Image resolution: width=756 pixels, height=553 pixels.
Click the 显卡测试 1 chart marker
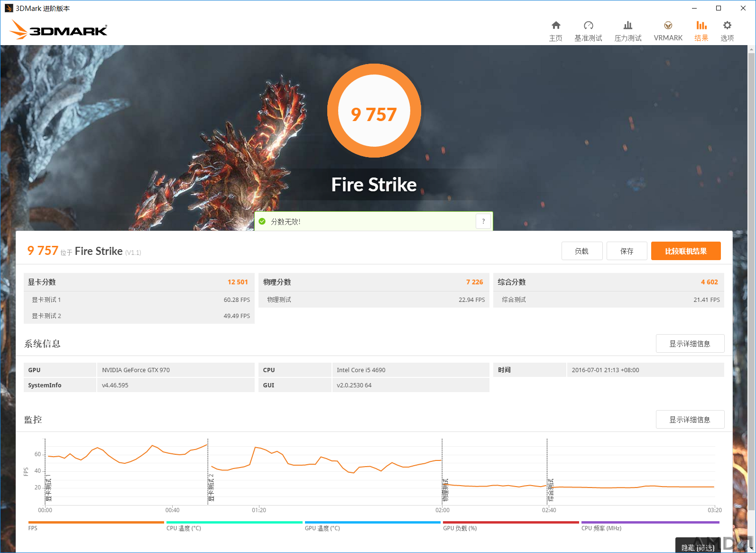pos(48,487)
